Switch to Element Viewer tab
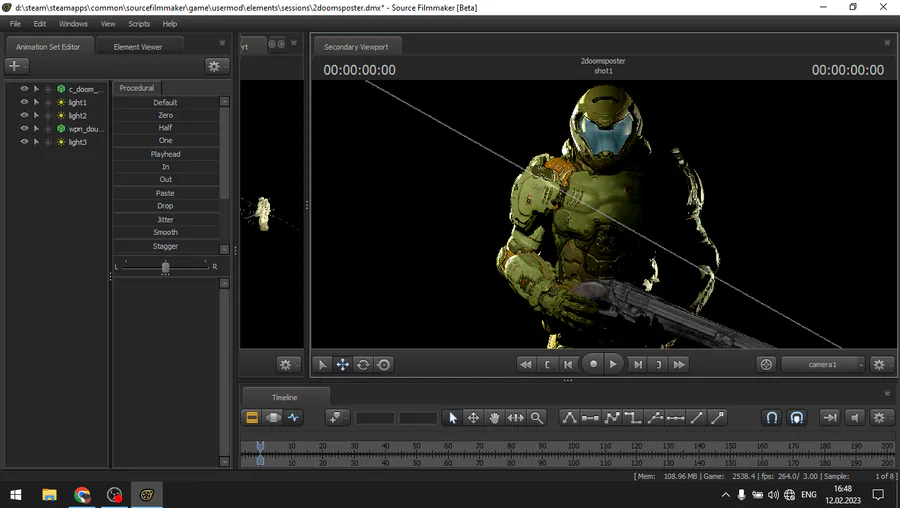 (138, 46)
